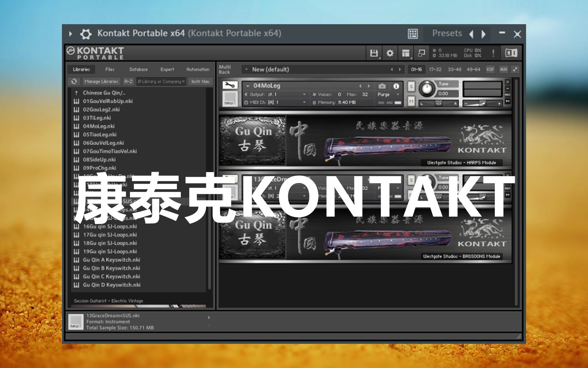Go up from Chinese Gu Qin folder
588x368 pixels.
[x=77, y=93]
